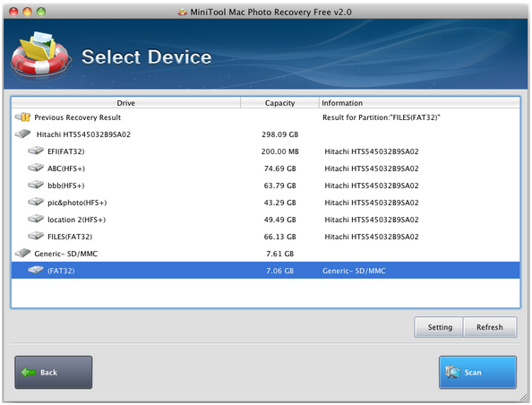This screenshot has height=405, width=532.
Task: Click Hitachi info text in EFI(FAT32) row
Action: coord(372,151)
